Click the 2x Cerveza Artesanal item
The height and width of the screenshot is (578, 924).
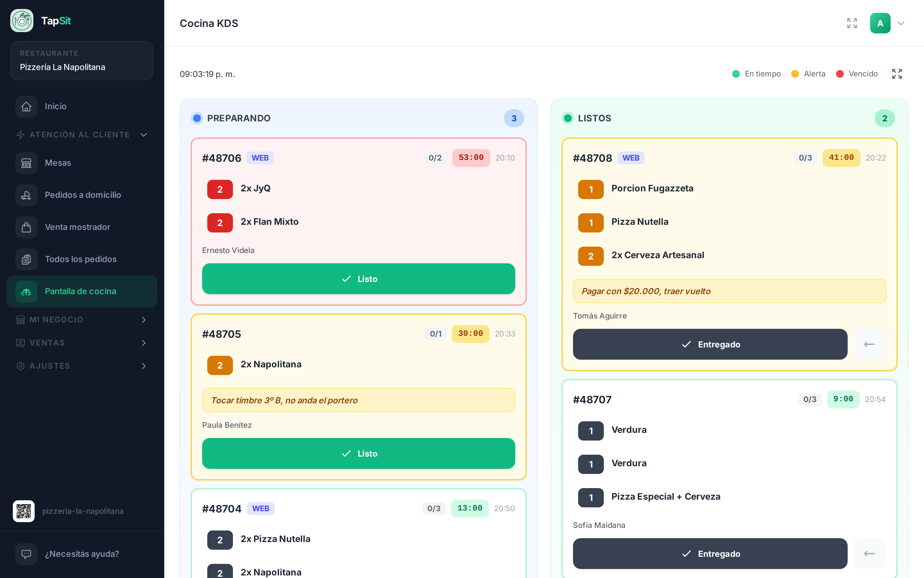click(x=657, y=255)
